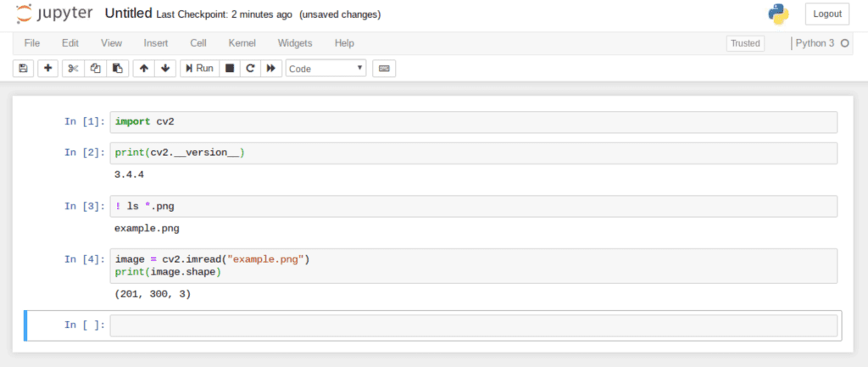Move the selected cell up
This screenshot has height=367, width=868.
pyautogui.click(x=144, y=69)
